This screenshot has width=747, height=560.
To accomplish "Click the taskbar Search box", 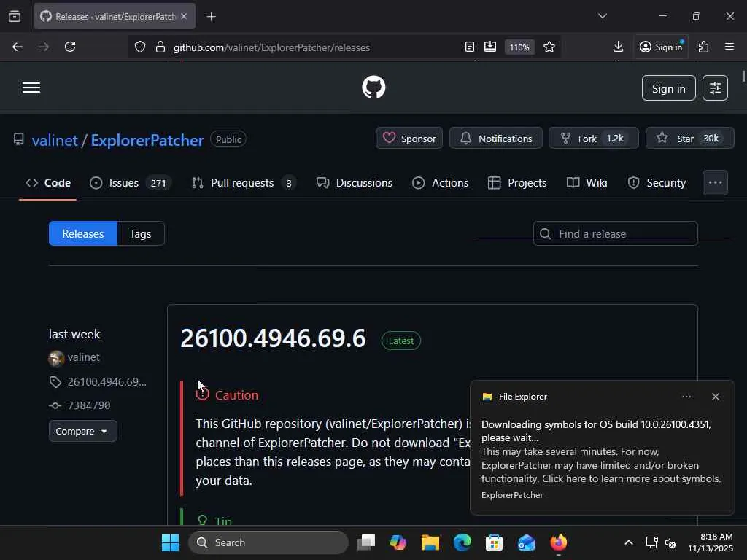I will click(x=269, y=542).
